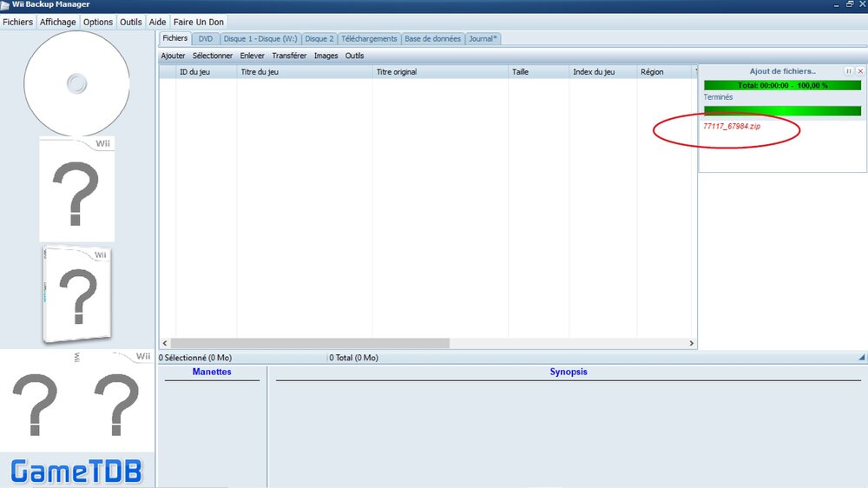This screenshot has width=868, height=488.
Task: Click the 3D box cover placeholder
Action: point(77,295)
